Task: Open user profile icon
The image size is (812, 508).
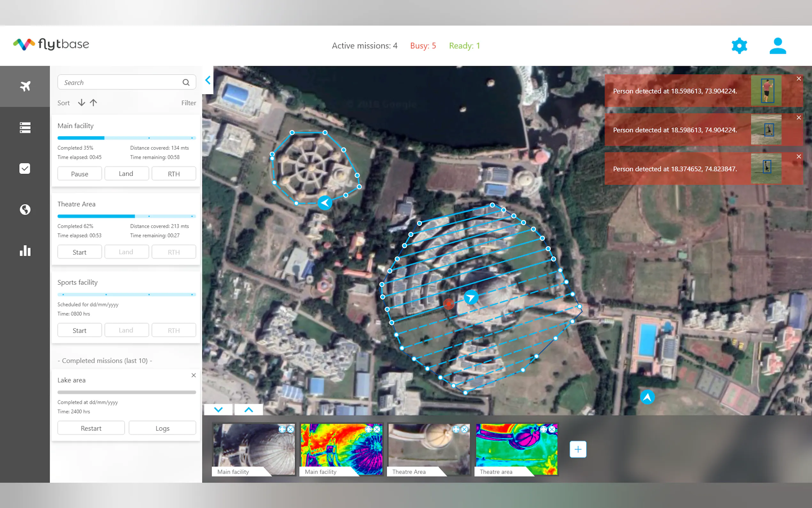Action: (x=777, y=46)
